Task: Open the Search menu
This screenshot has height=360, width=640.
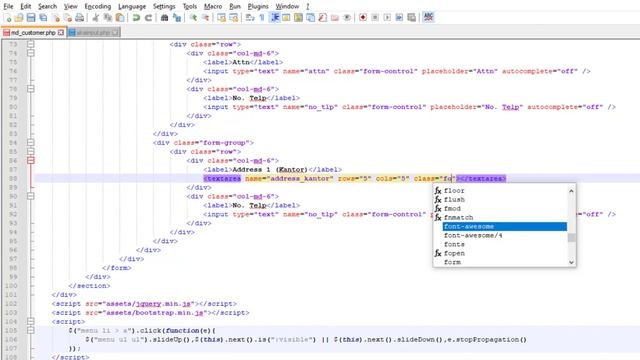Action: (47, 7)
